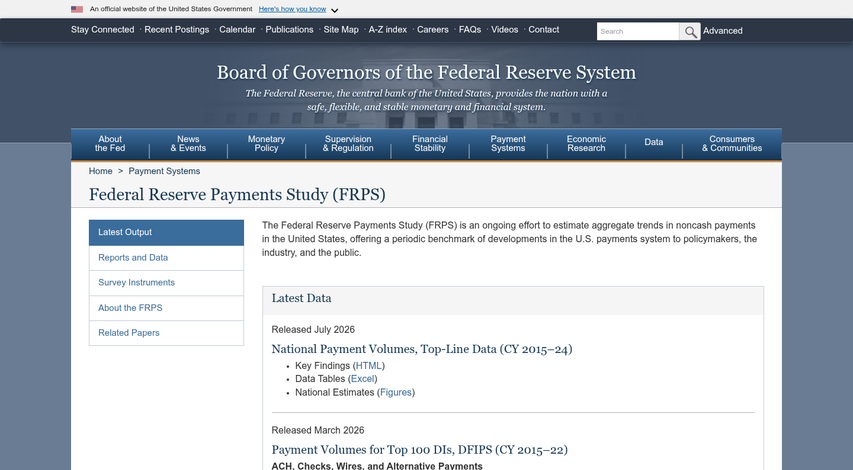Click "Payment Volumes for Top 100 DIs" heading
Screen dimensions: 853x470
tap(419, 450)
